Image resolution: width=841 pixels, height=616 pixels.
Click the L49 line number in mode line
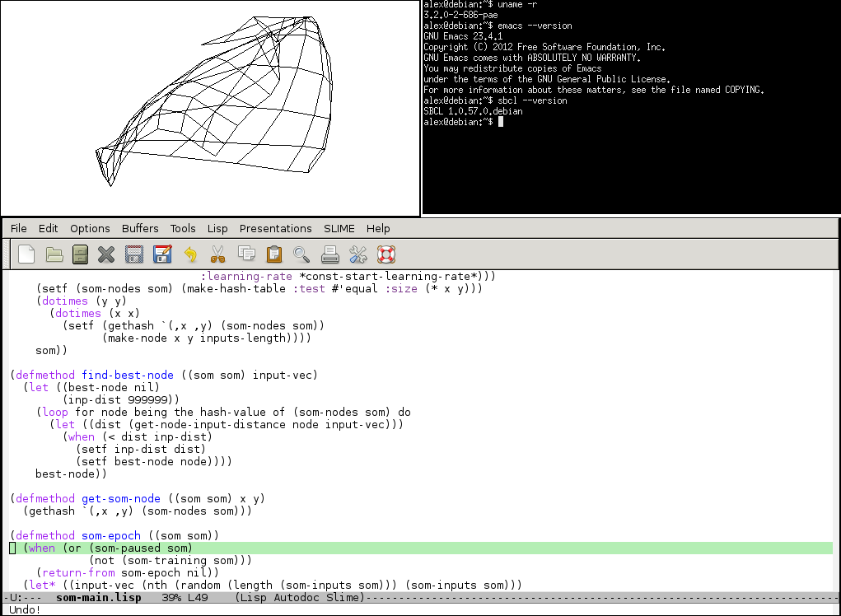coord(198,597)
